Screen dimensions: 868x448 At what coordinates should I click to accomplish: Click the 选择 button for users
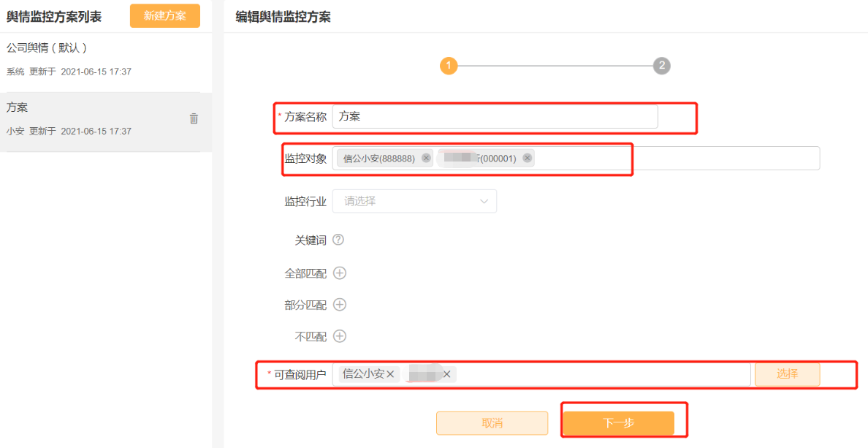pos(787,373)
